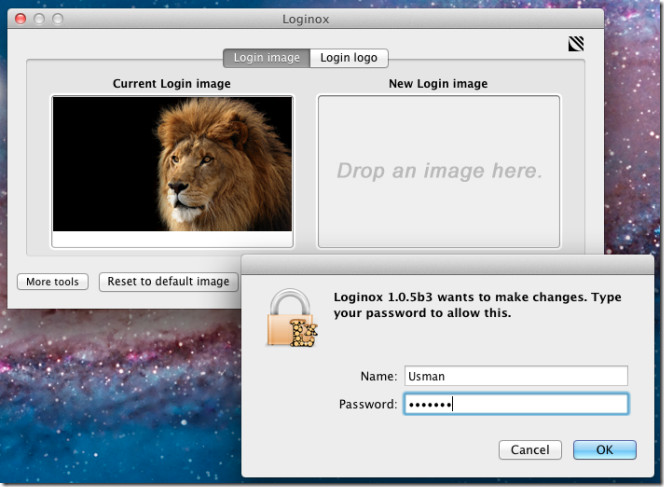Switch to the Login image tab
Image resolution: width=664 pixels, height=487 pixels.
pyautogui.click(x=267, y=58)
